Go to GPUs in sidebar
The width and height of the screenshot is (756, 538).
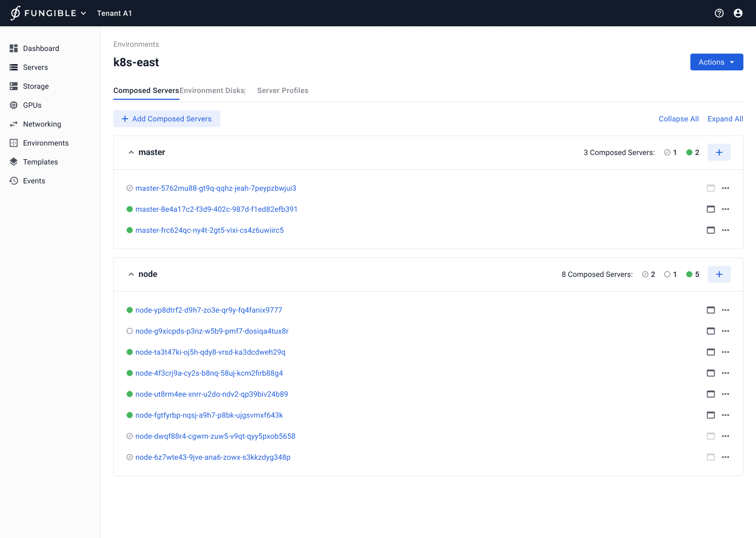(x=32, y=105)
